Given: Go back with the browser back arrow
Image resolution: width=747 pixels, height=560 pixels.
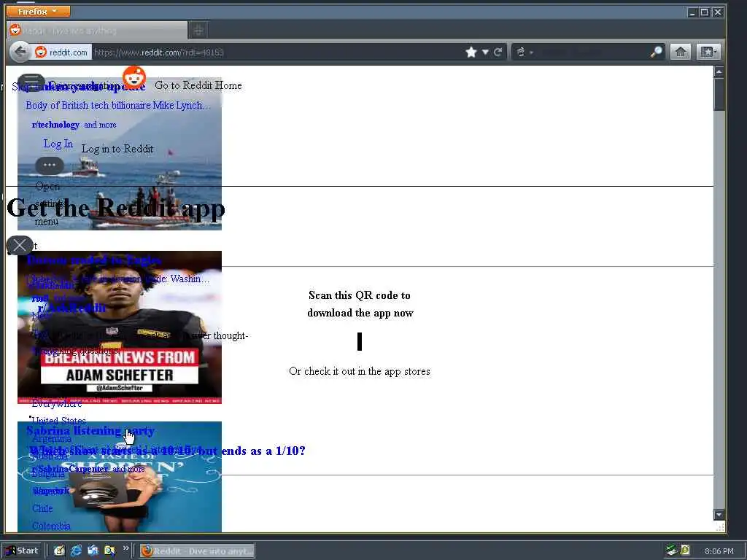Looking at the screenshot, I should point(20,52).
